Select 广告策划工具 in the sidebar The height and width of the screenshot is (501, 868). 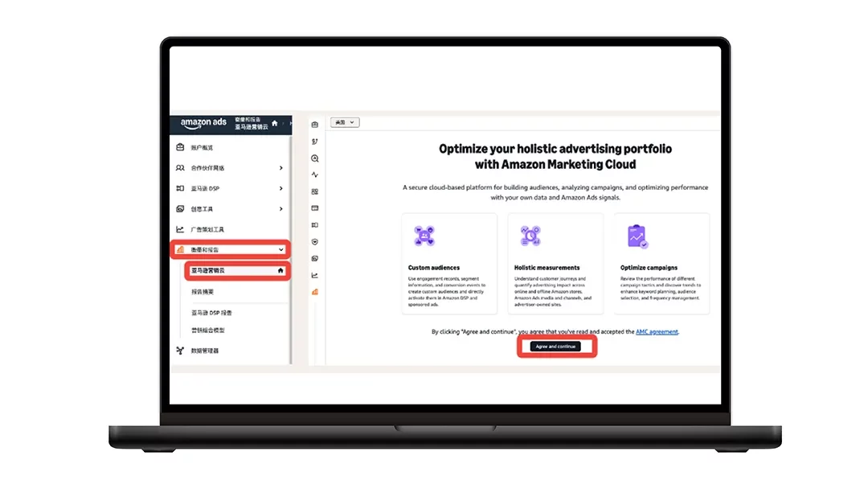point(207,230)
